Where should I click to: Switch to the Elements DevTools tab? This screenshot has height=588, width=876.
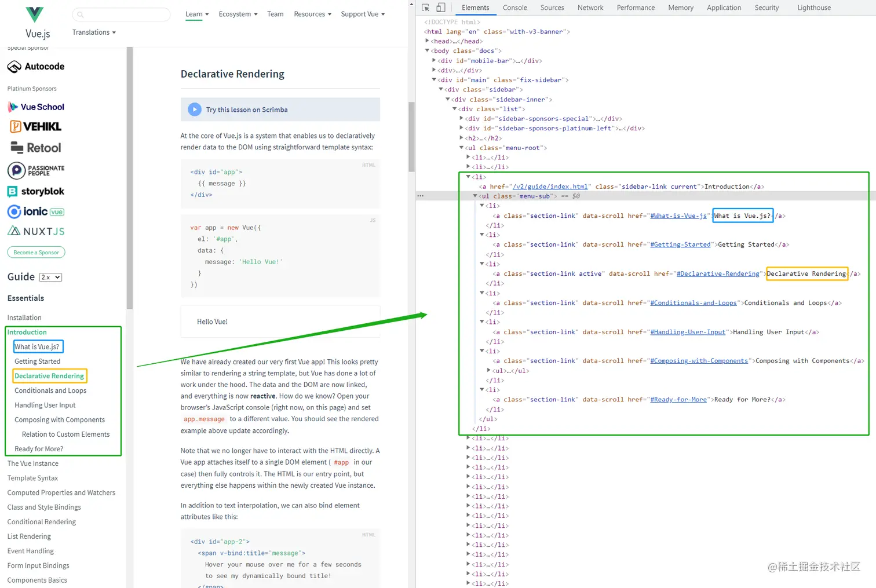tap(476, 8)
